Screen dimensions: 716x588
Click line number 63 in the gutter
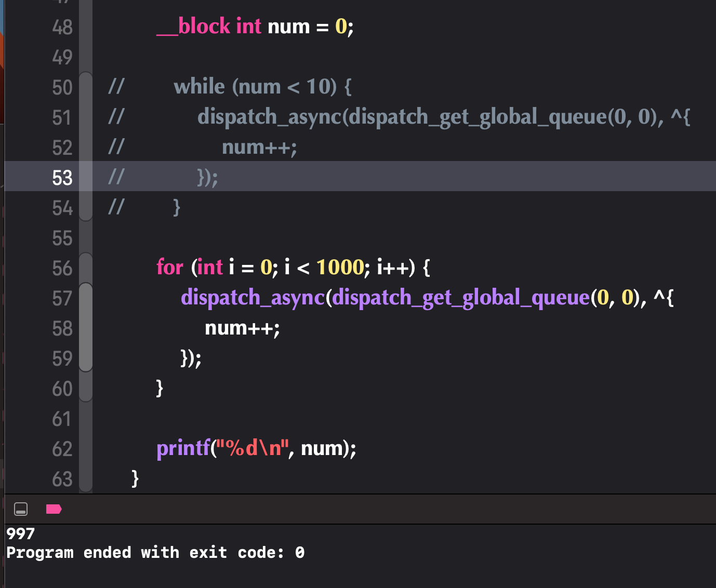tap(62, 479)
